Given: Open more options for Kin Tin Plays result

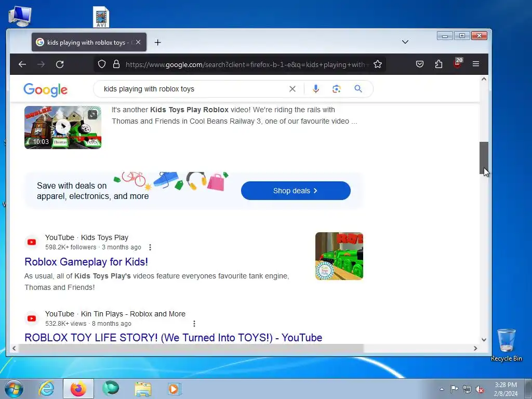Looking at the screenshot, I should 194,324.
